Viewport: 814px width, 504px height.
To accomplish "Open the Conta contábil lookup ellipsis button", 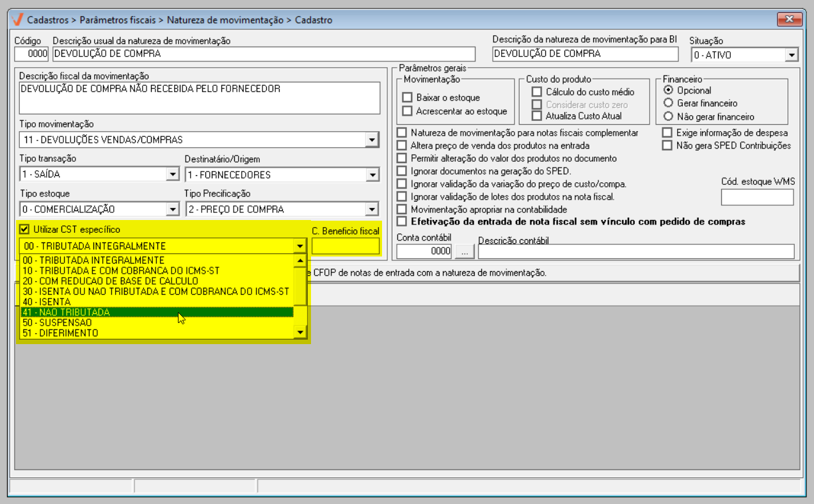I will tap(465, 252).
